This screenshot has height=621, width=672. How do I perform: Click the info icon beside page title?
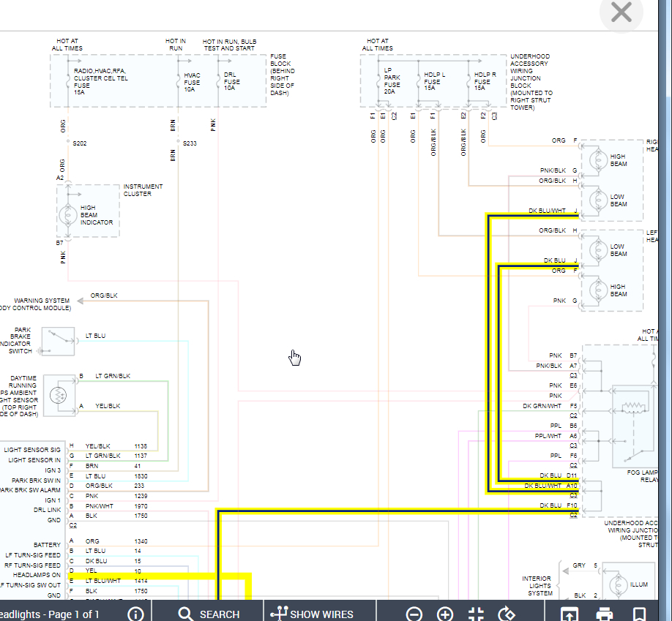point(136,614)
